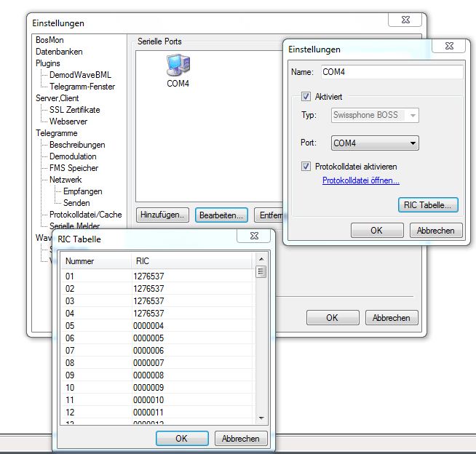Close the small Einstellungen dialog
This screenshot has height=454, width=476.
pos(448,46)
